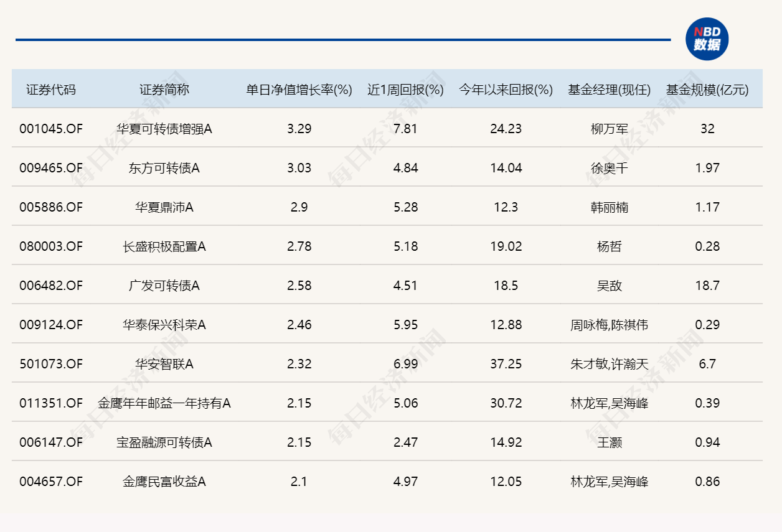The image size is (782, 532).
Task: Click the 今年以来回报(%) column header
Action: 506,90
